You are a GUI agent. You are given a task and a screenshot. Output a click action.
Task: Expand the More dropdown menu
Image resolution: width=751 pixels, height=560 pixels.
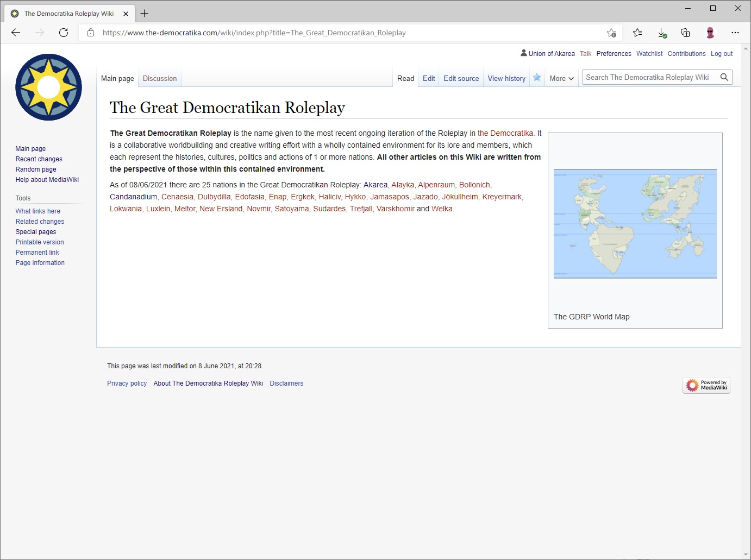(x=561, y=78)
